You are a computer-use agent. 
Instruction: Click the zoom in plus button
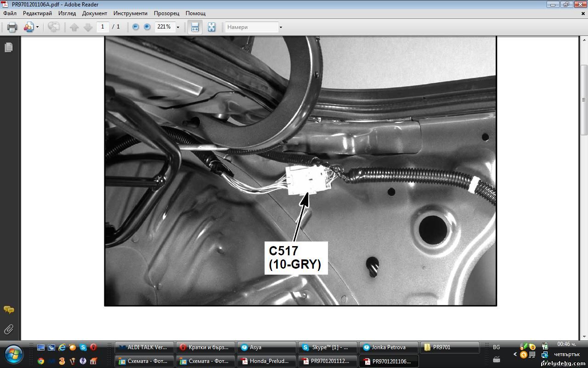(147, 27)
